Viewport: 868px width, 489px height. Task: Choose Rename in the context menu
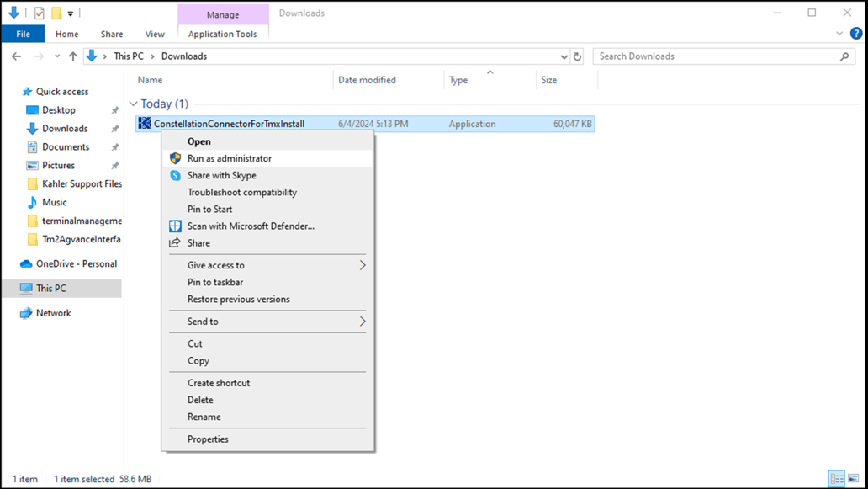[204, 417]
